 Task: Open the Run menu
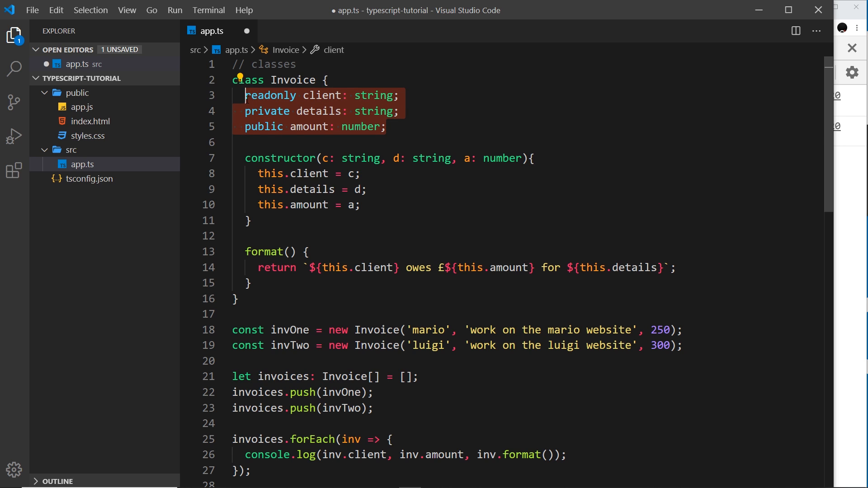175,10
